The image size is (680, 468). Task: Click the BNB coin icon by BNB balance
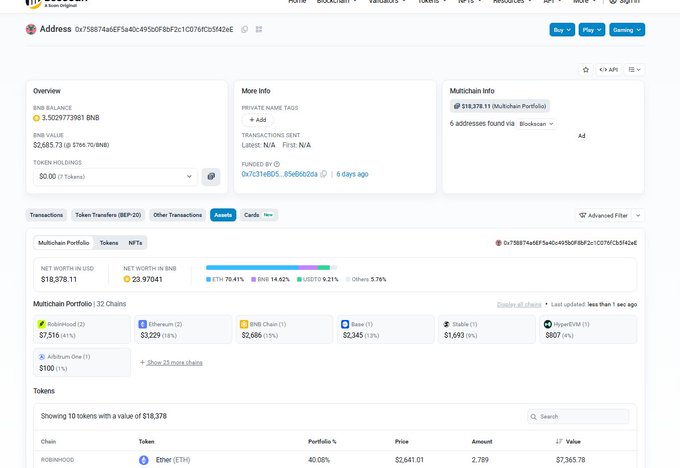(36, 118)
